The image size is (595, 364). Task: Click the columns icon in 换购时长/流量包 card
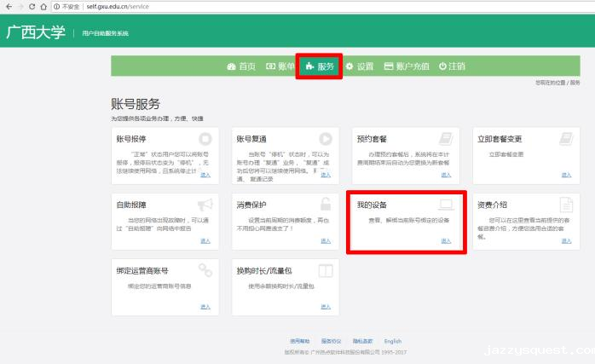(x=326, y=270)
